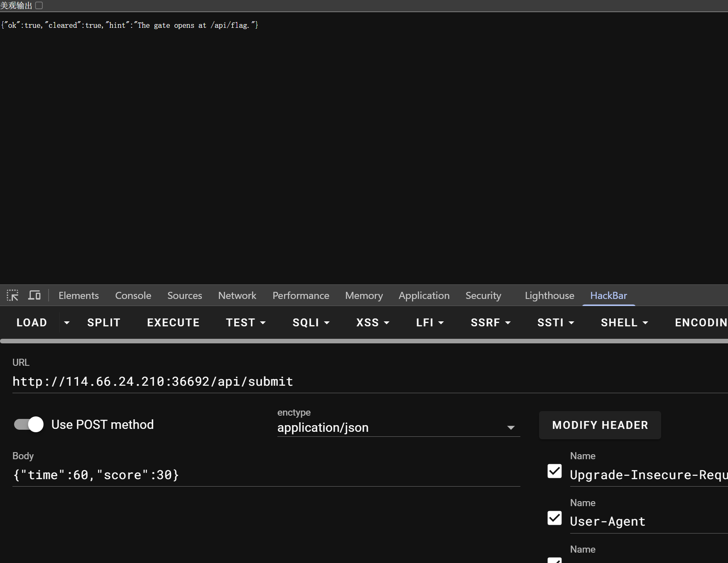
Task: Expand the TEST menu
Action: click(x=246, y=323)
